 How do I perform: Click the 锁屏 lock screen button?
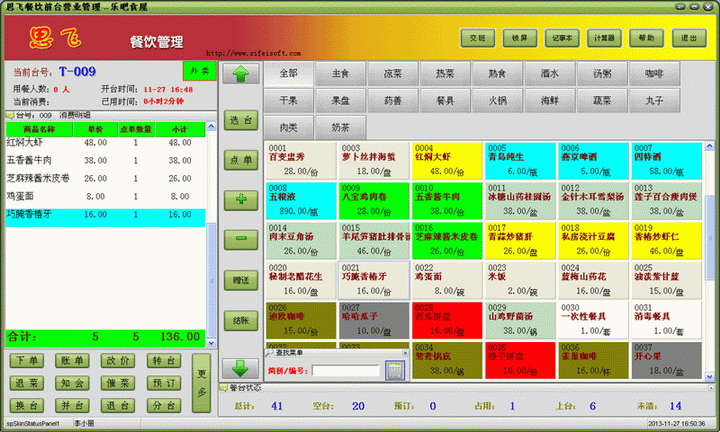520,38
